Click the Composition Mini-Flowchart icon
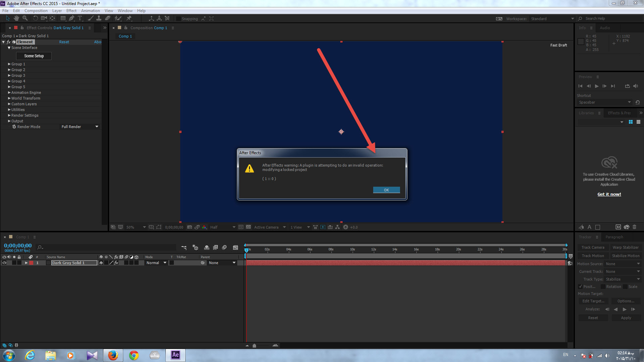The height and width of the screenshot is (362, 644). 184,248
